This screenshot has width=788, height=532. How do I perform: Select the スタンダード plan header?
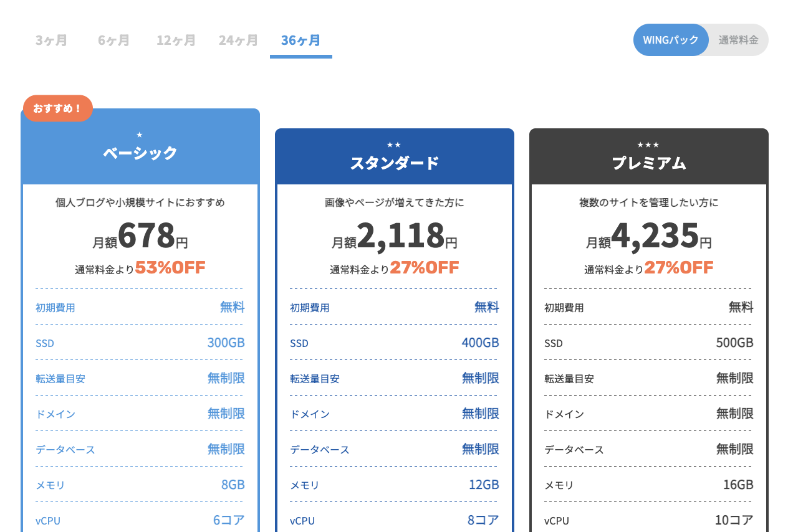pyautogui.click(x=394, y=163)
